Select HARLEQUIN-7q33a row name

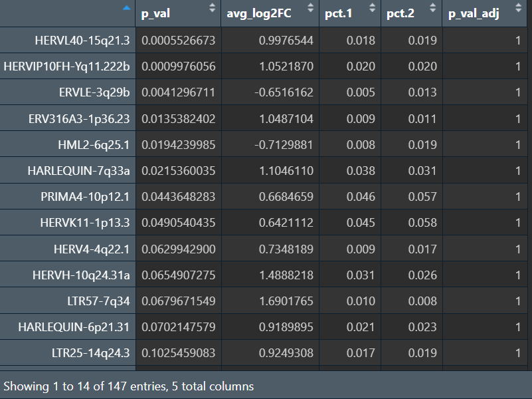pyautogui.click(x=78, y=171)
